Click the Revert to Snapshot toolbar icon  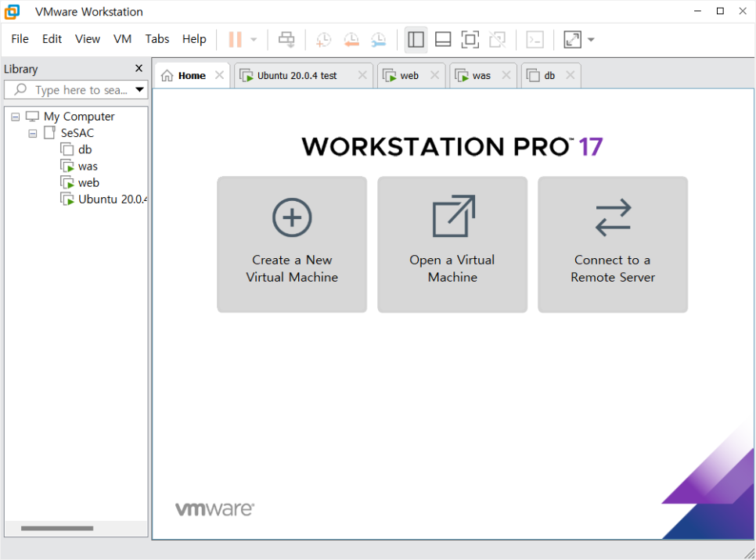[351, 40]
